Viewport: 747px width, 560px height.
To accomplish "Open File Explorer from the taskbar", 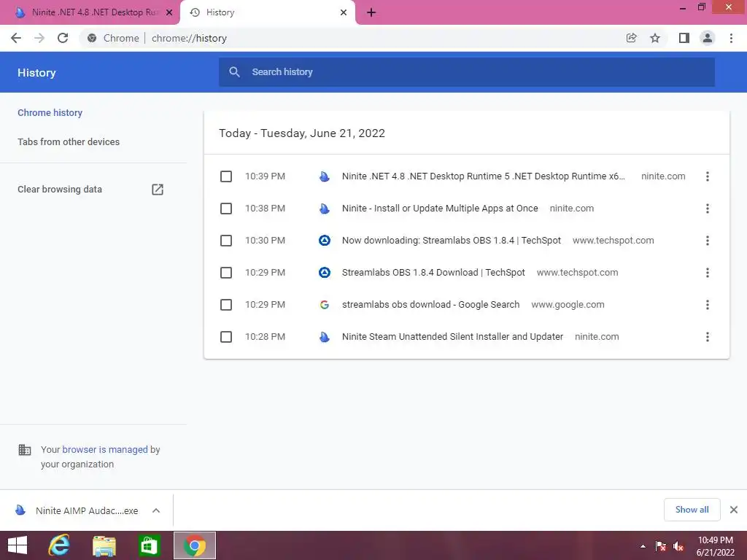I will click(x=104, y=545).
